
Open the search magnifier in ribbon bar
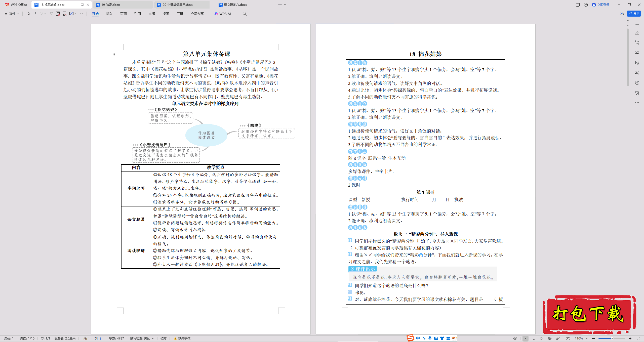(x=245, y=14)
